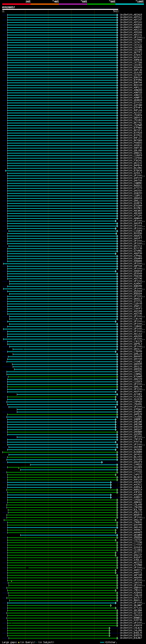Select label UniRef100_P05735
Image resolution: width=146 pixels, height=644 pixels.
click(131, 620)
